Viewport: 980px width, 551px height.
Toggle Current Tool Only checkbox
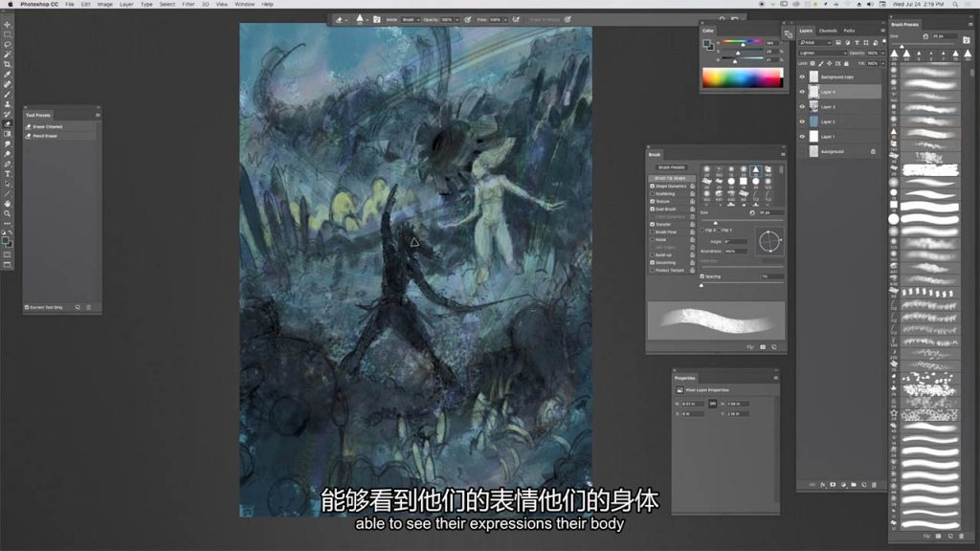(27, 307)
